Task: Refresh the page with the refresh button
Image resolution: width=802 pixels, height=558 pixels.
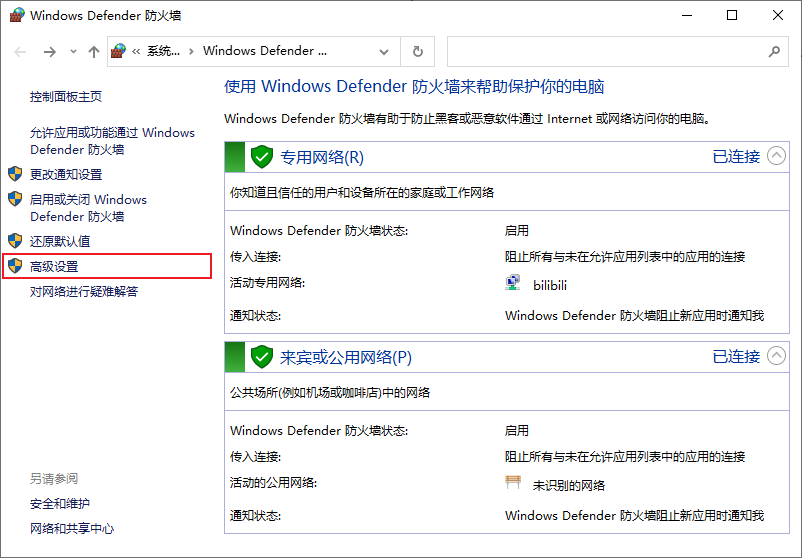Action: [418, 52]
